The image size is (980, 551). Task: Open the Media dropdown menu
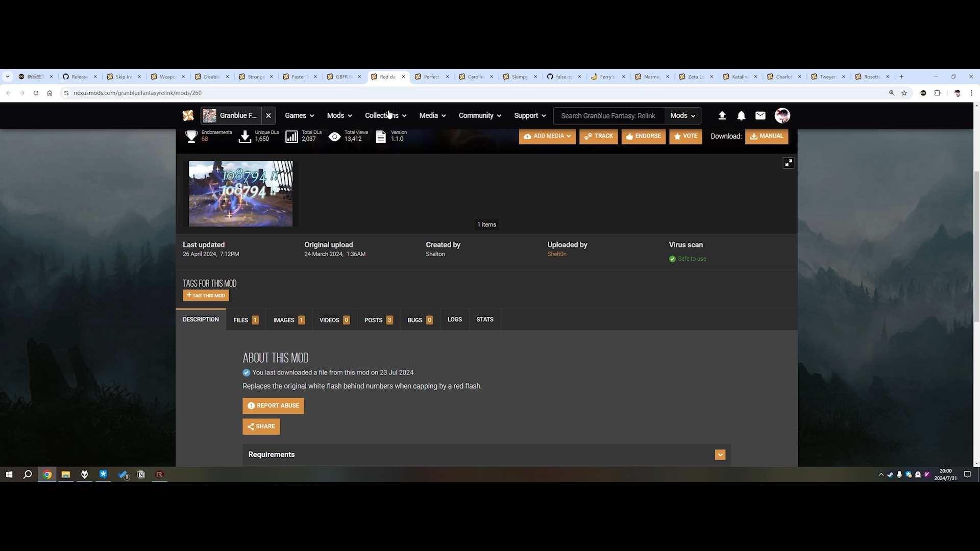(x=432, y=116)
